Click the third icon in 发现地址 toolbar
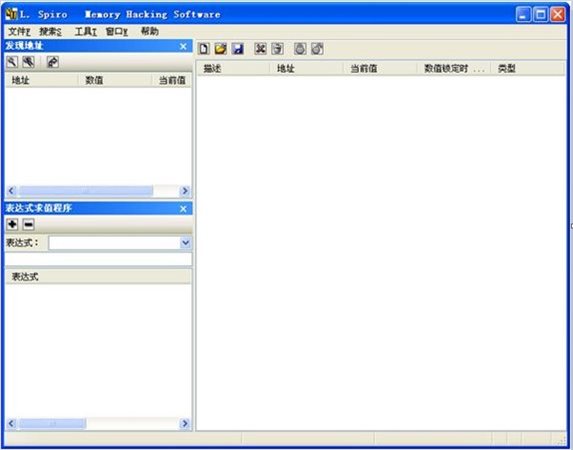 tap(53, 62)
